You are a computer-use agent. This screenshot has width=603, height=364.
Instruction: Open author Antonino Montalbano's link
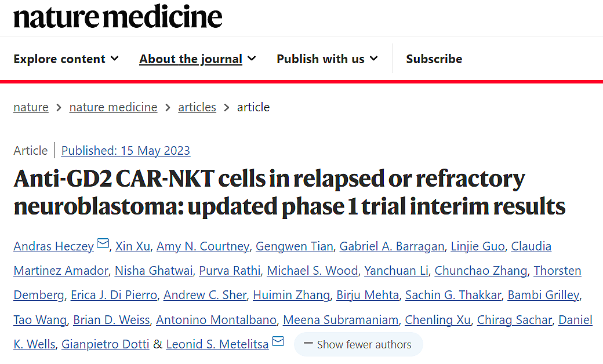click(216, 320)
